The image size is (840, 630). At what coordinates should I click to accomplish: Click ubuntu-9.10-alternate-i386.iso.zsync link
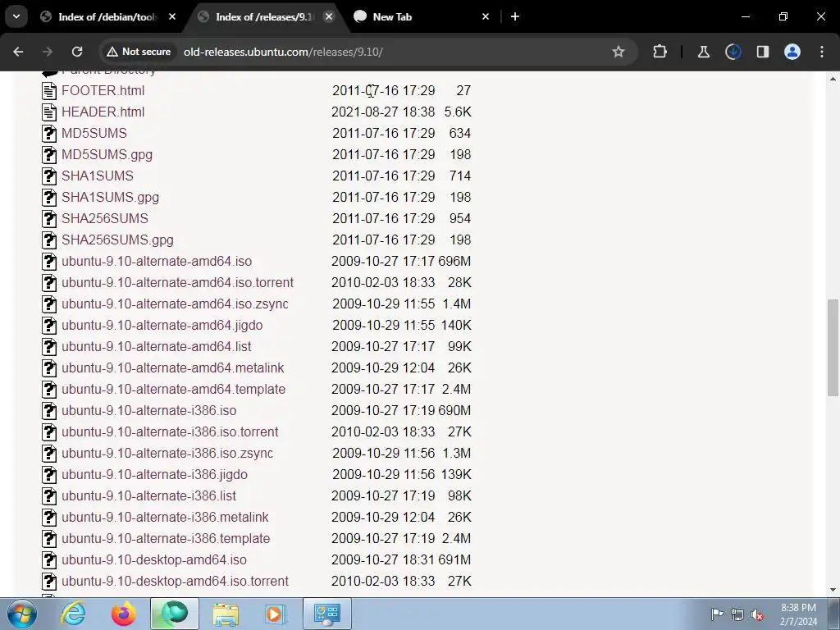[167, 453]
